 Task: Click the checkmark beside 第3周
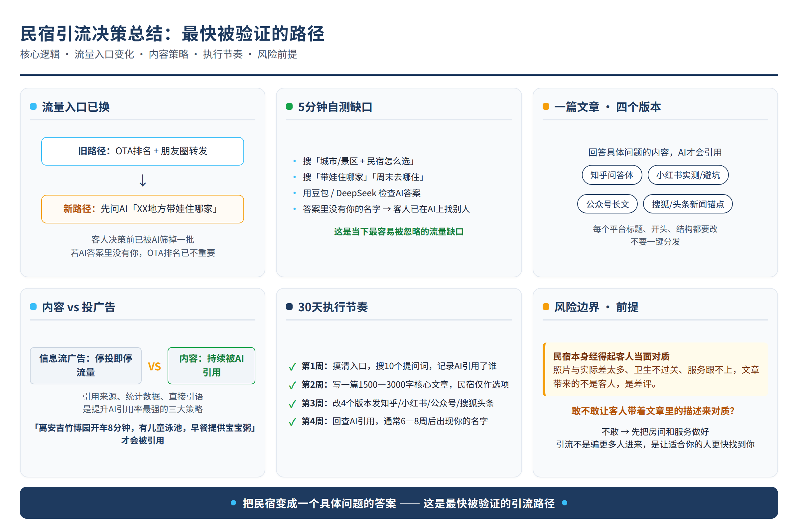292,404
